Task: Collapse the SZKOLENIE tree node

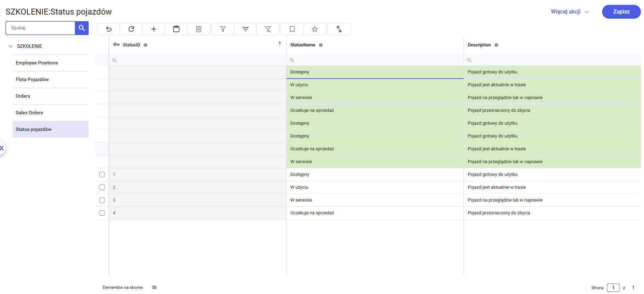Action: [10, 46]
